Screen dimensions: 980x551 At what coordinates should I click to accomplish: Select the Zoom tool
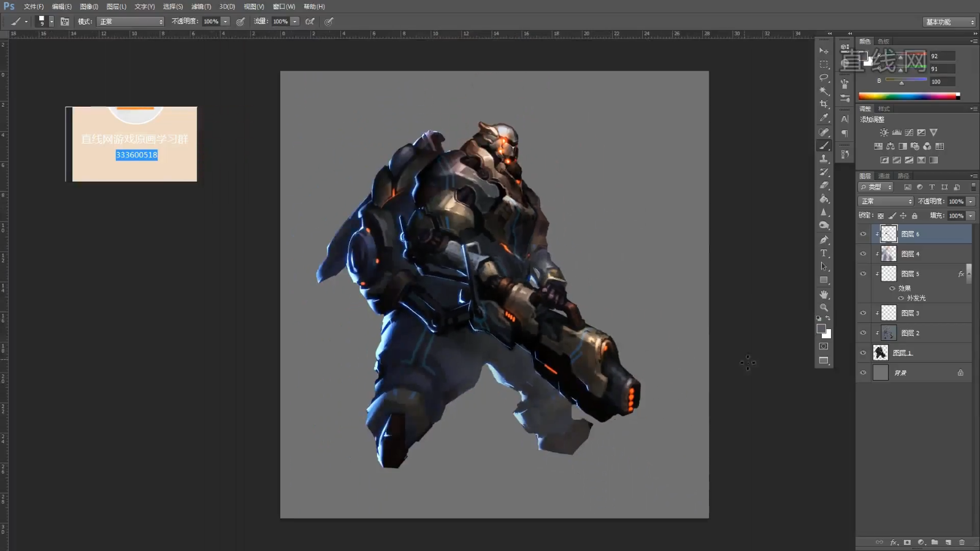point(824,308)
